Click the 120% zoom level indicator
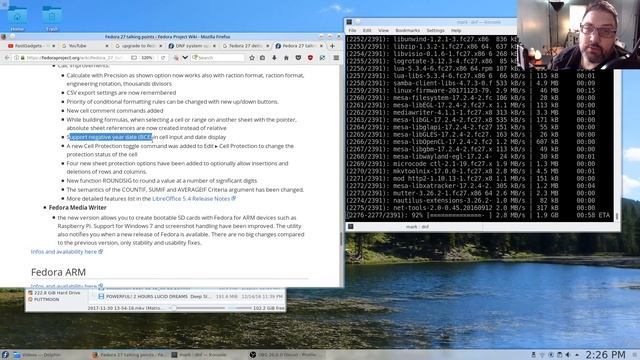Screen dimensions: 640x360 tap(147, 58)
